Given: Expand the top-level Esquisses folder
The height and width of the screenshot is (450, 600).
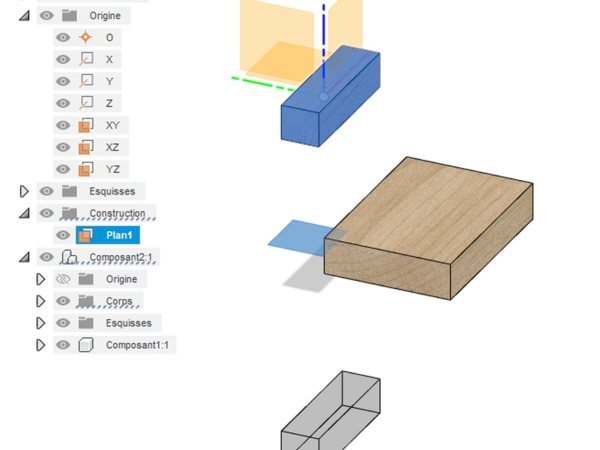Looking at the screenshot, I should pyautogui.click(x=25, y=191).
